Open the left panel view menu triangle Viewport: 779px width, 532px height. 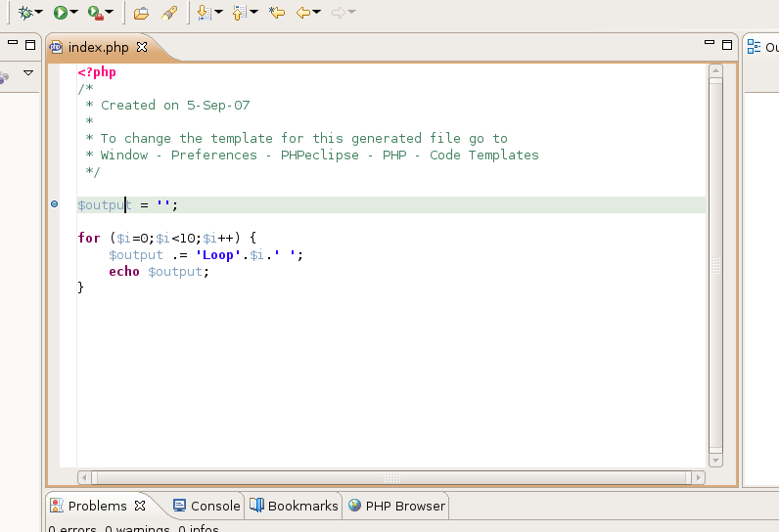click(x=28, y=73)
